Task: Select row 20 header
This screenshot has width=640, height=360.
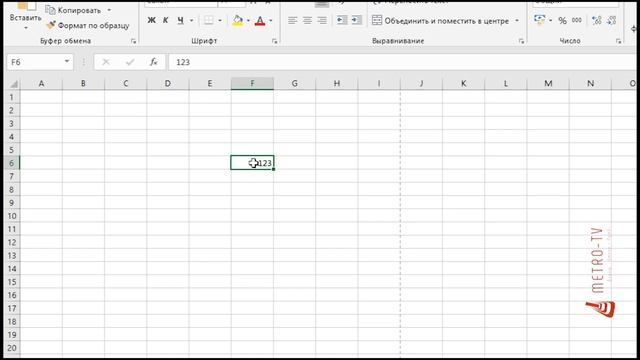Action: point(12,348)
